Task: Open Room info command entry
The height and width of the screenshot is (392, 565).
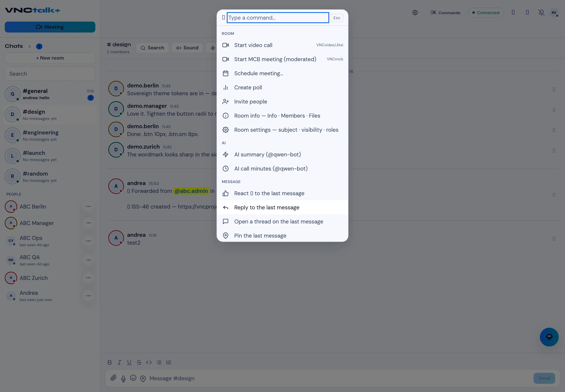Action: click(x=282, y=116)
